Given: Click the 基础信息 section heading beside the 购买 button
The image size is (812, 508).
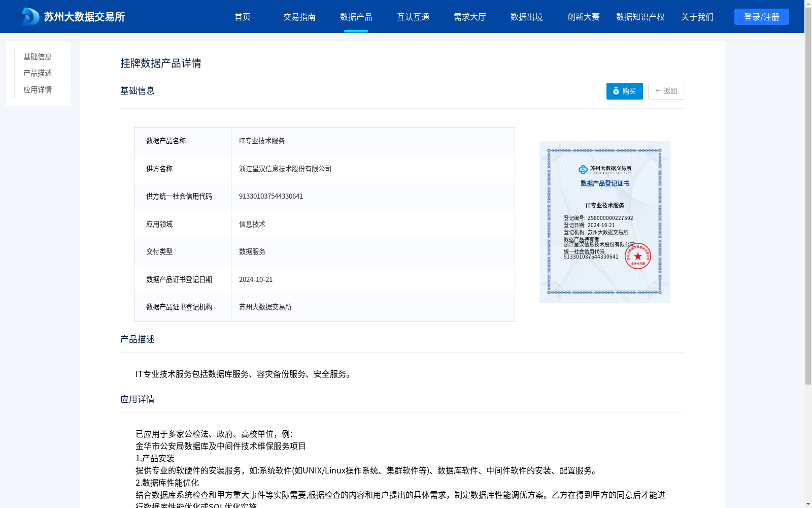Looking at the screenshot, I should click(x=138, y=91).
